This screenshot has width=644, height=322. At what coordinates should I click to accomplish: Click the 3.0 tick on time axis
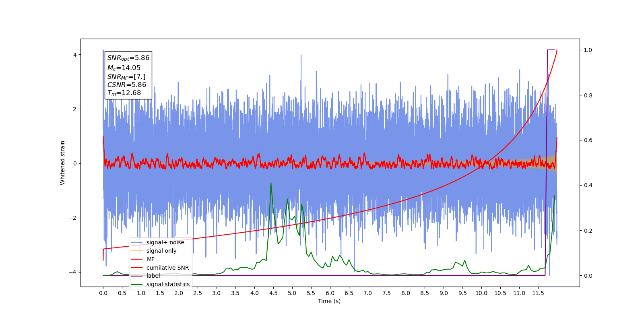click(217, 293)
